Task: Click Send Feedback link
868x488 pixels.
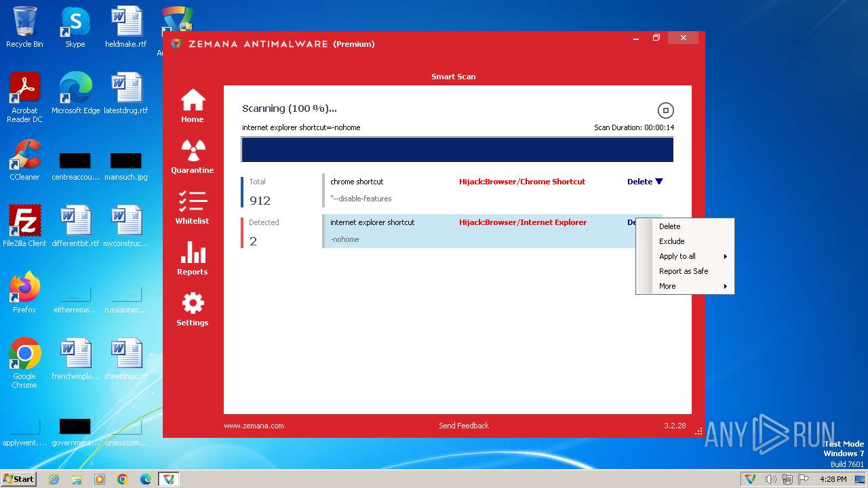Action: (x=464, y=426)
